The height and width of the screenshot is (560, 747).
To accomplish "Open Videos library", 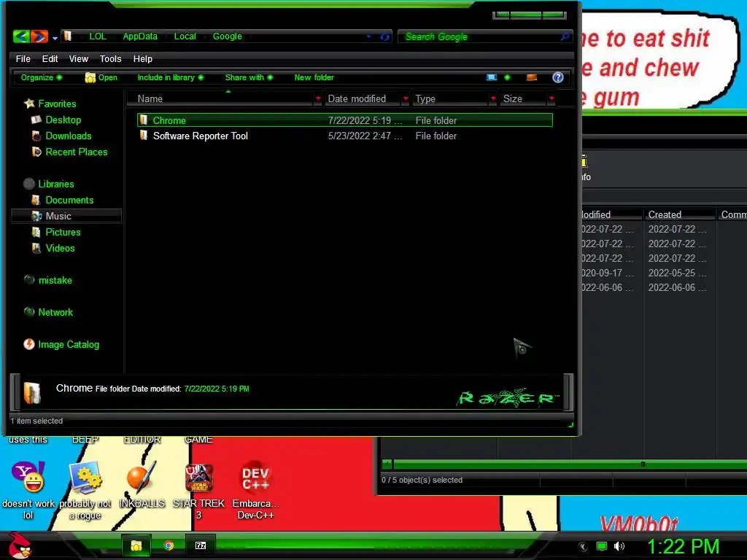I will click(x=53, y=248).
